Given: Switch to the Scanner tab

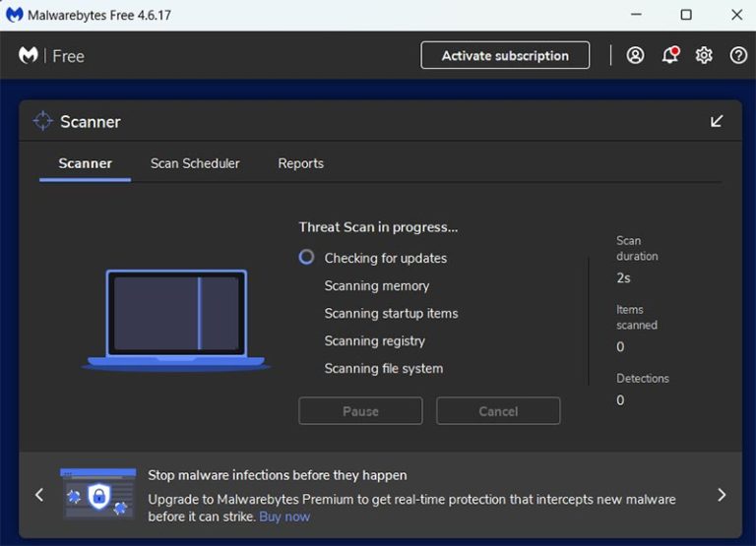Looking at the screenshot, I should coord(85,163).
